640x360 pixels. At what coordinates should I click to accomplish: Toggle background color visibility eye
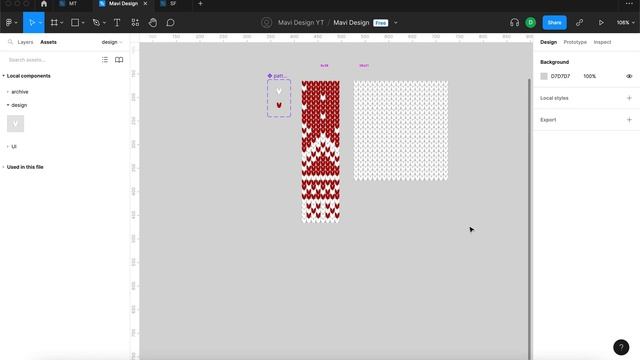(x=629, y=76)
